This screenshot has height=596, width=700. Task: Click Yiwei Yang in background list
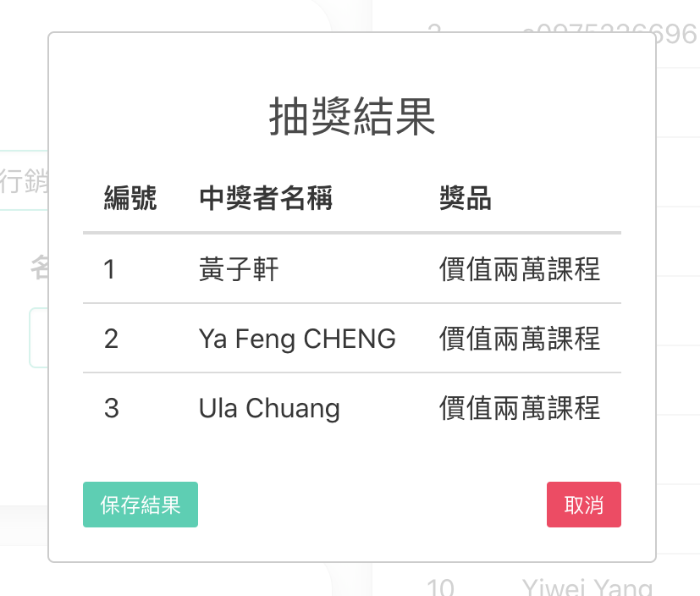tap(587, 586)
